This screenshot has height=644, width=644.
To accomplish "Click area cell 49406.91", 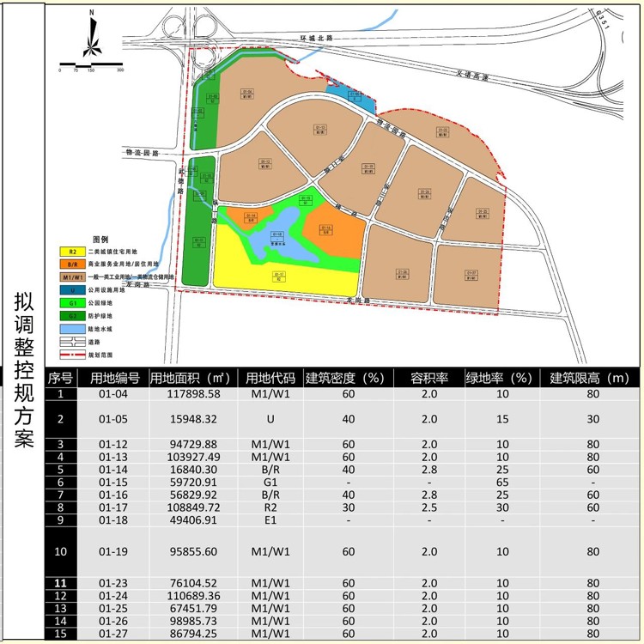I will [193, 520].
